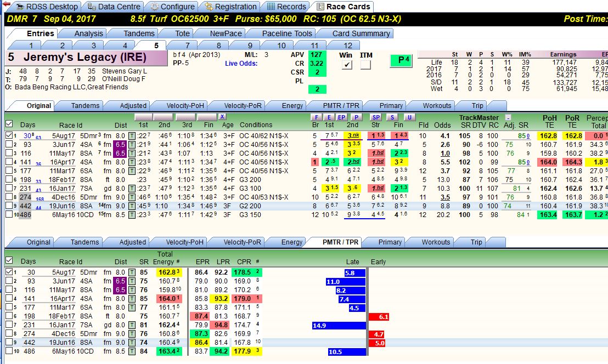The image size is (608, 364).
Task: Toggle the header checkbox of the Total Energy table
Action: (x=9, y=260)
